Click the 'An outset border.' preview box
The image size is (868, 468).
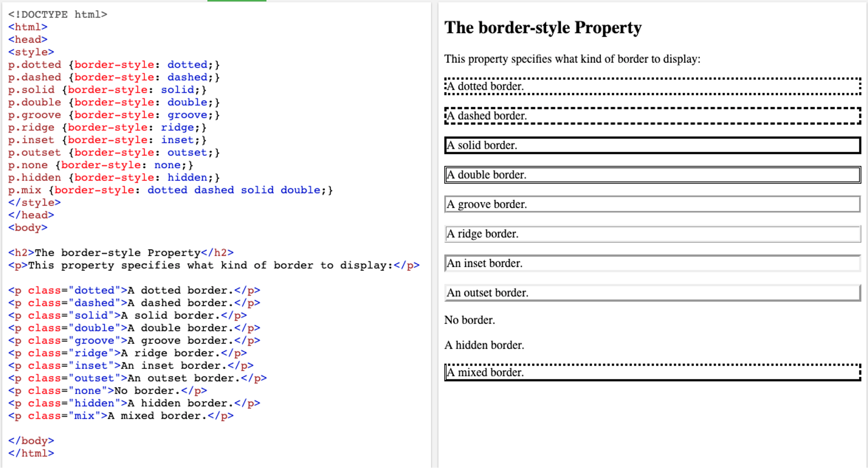pyautogui.click(x=653, y=293)
